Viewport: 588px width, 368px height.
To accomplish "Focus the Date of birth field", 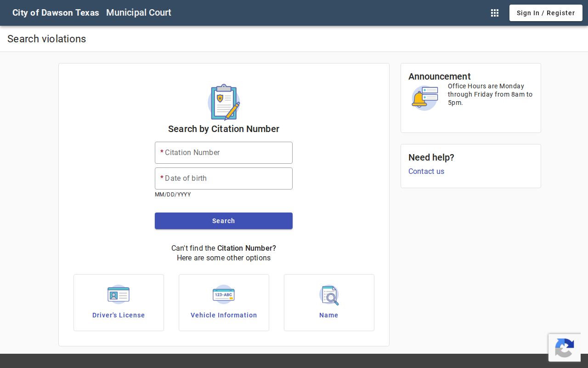I will click(x=224, y=178).
